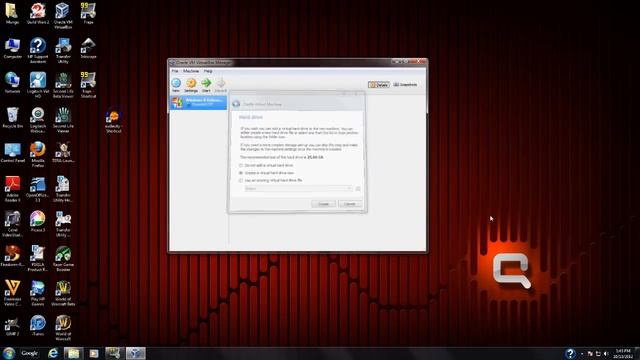The width and height of the screenshot is (640, 360).
Task: Open the Machine menu
Action: coord(191,71)
